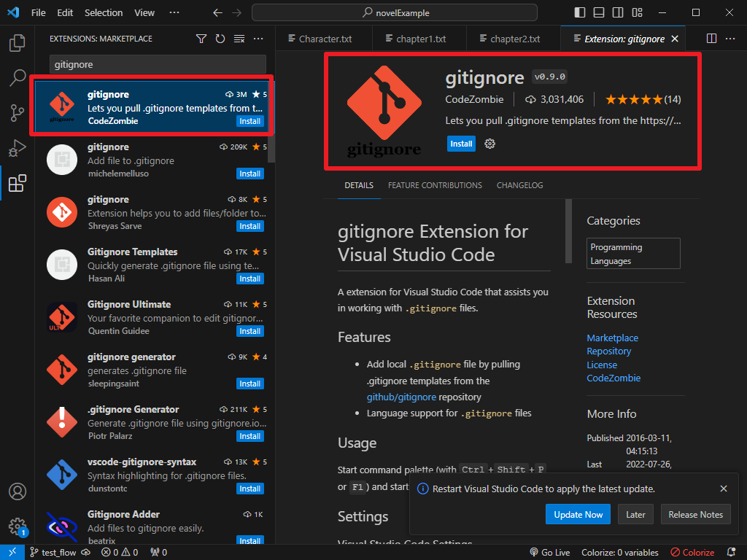Viewport: 747px width, 560px height.
Task: Open the Marketplace resource link
Action: (x=612, y=338)
